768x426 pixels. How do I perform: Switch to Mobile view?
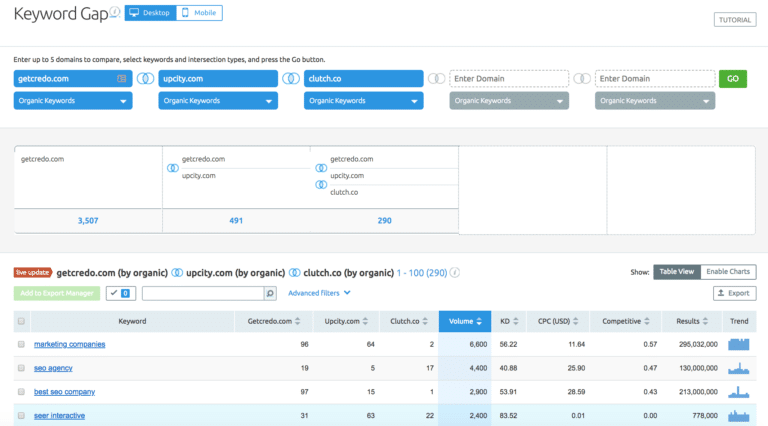[199, 13]
